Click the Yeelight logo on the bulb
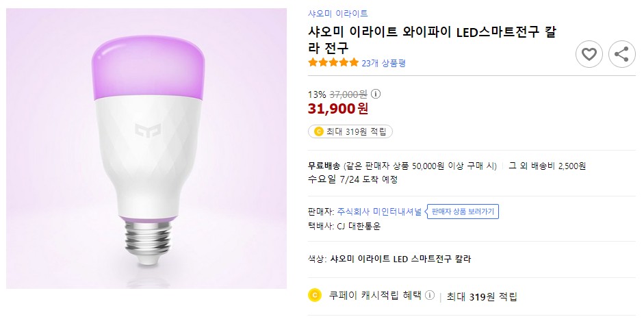 click(x=144, y=129)
